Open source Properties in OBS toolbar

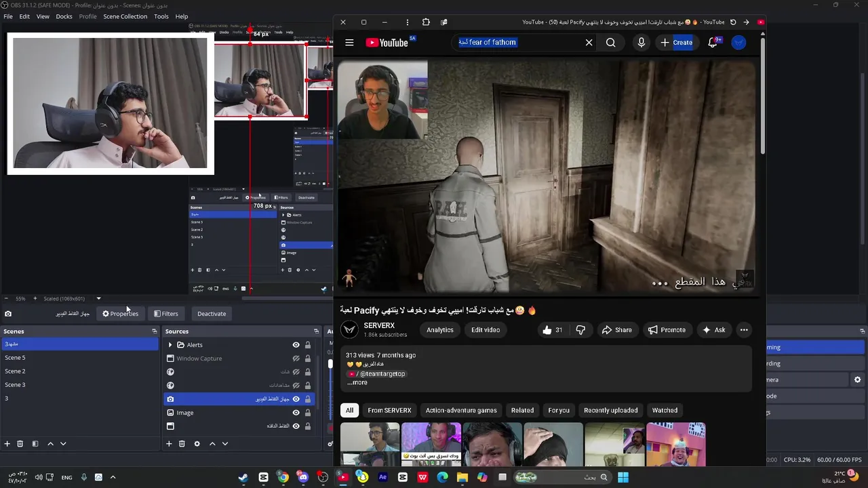[120, 314]
